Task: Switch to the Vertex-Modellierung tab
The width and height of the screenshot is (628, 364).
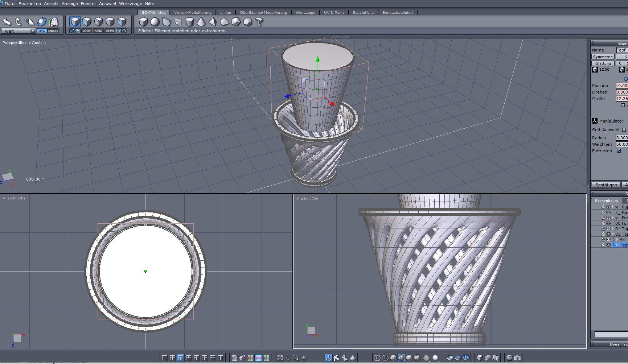Action: pos(193,12)
